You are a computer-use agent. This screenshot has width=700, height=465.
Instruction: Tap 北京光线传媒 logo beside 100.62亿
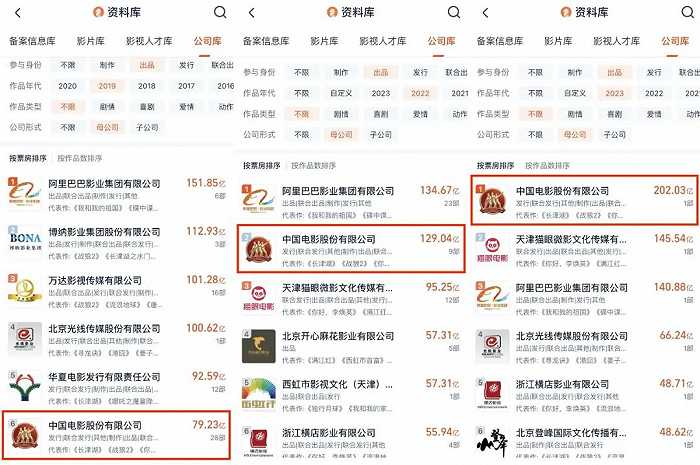coord(25,338)
